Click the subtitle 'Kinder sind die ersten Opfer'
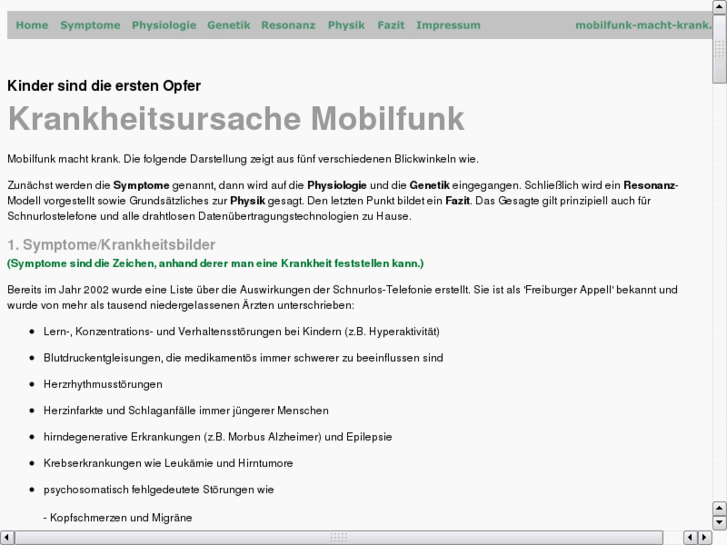Image resolution: width=727 pixels, height=545 pixels. point(104,86)
